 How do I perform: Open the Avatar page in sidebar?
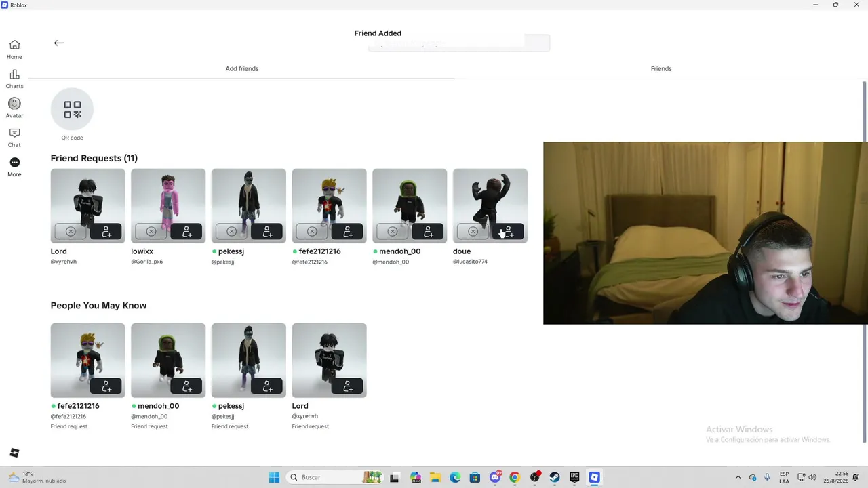pyautogui.click(x=14, y=108)
